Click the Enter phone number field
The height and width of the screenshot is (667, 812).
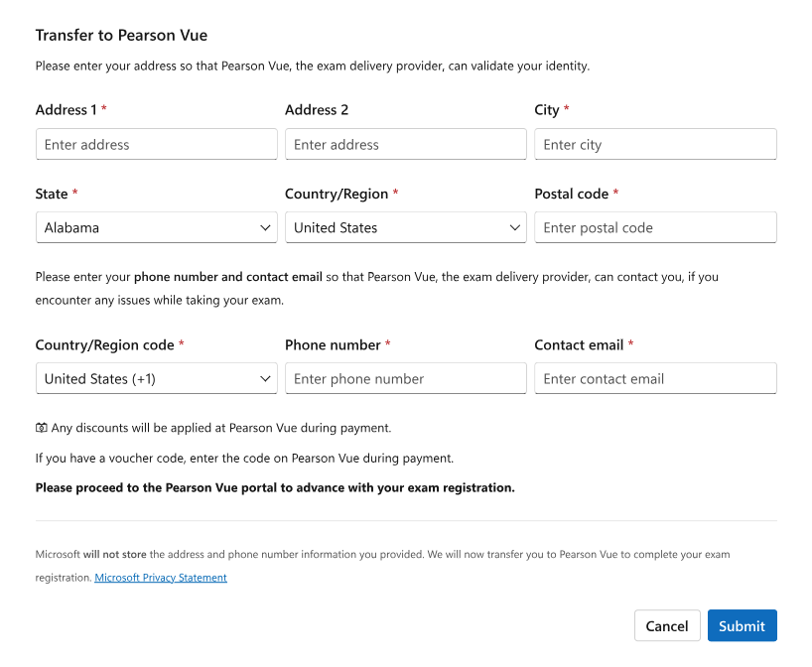tap(405, 378)
